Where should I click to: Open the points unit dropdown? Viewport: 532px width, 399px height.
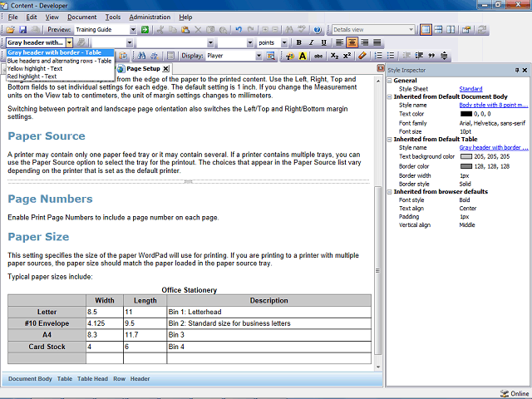[284, 42]
